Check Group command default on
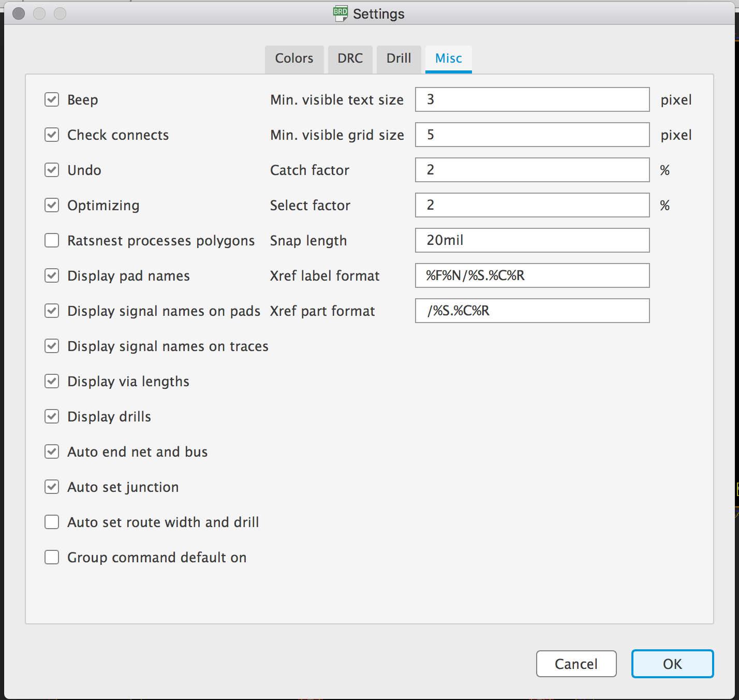This screenshot has width=739, height=700. (51, 557)
